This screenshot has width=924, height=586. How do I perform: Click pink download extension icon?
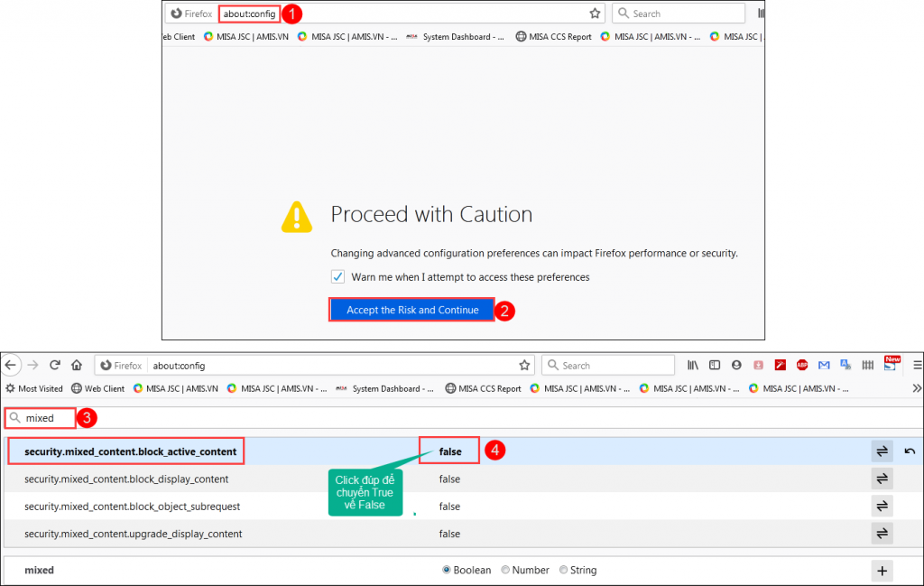coord(758,366)
